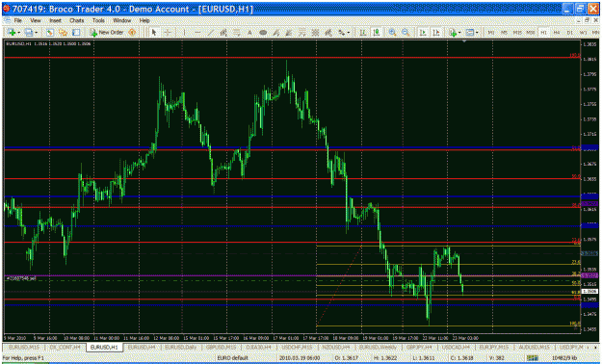602x364 pixels.
Task: Expand the Indicators dropdown arrow
Action: click(459, 33)
